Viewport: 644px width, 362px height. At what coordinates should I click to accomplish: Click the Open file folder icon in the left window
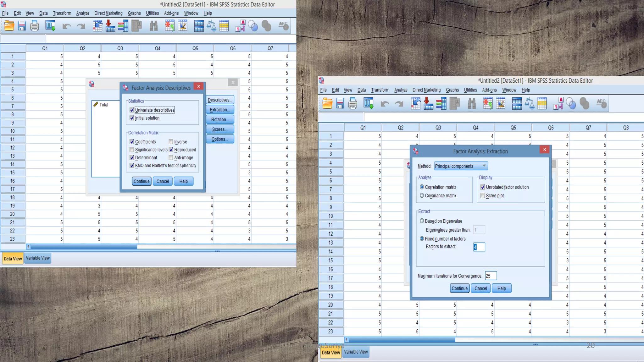click(9, 26)
